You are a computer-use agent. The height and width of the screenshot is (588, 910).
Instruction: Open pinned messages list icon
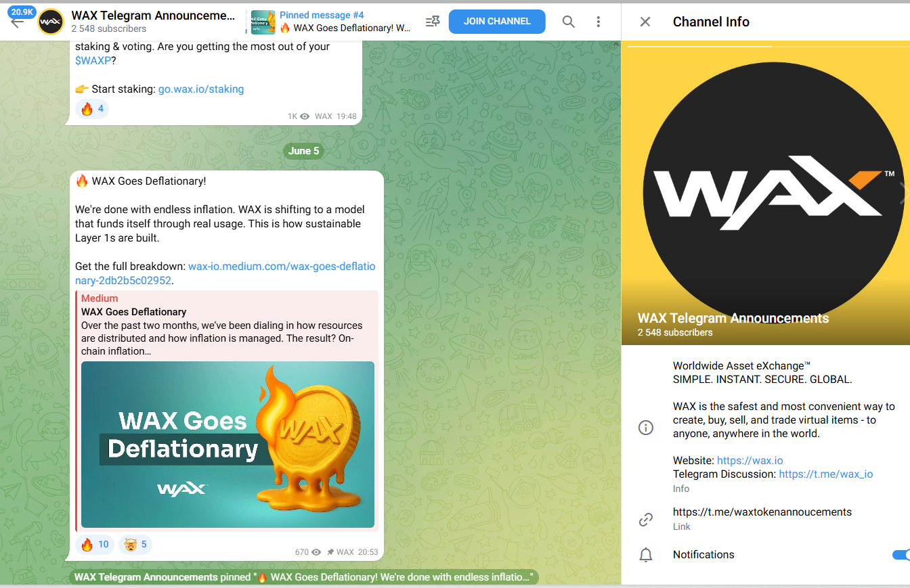pos(433,22)
